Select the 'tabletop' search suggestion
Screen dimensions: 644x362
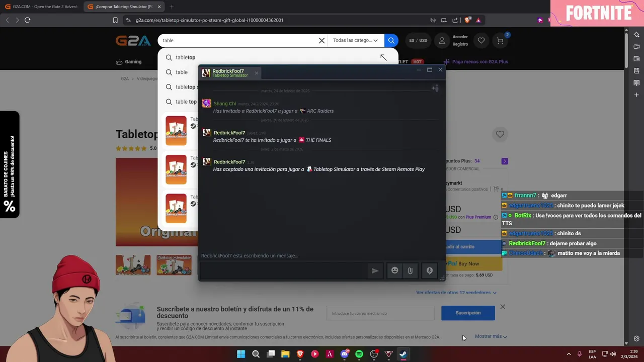pos(185,57)
